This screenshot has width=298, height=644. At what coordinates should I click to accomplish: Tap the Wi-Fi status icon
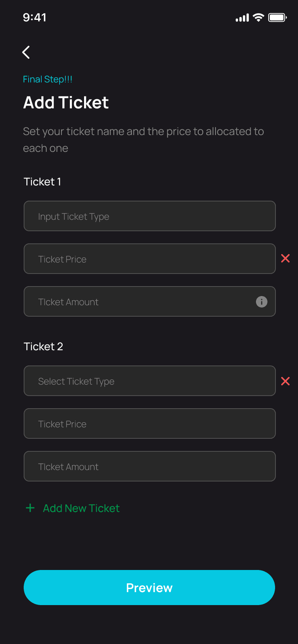pos(259,18)
